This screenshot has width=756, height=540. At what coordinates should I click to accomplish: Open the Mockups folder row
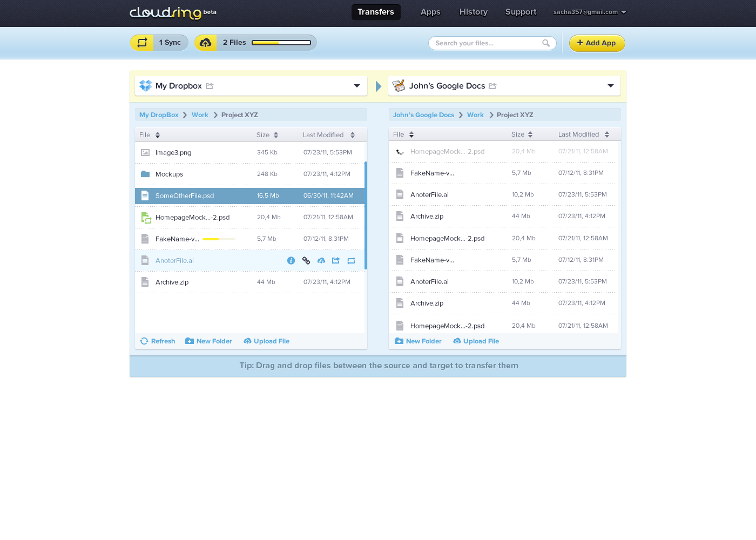click(249, 174)
